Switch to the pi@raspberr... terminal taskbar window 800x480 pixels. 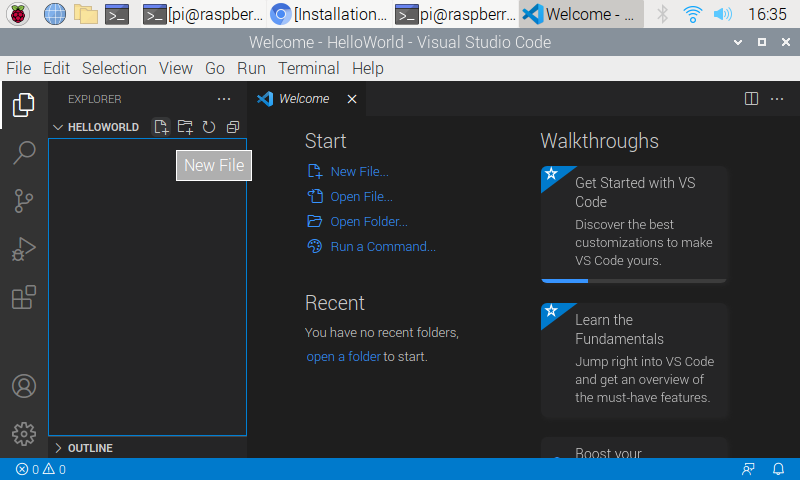click(456, 14)
